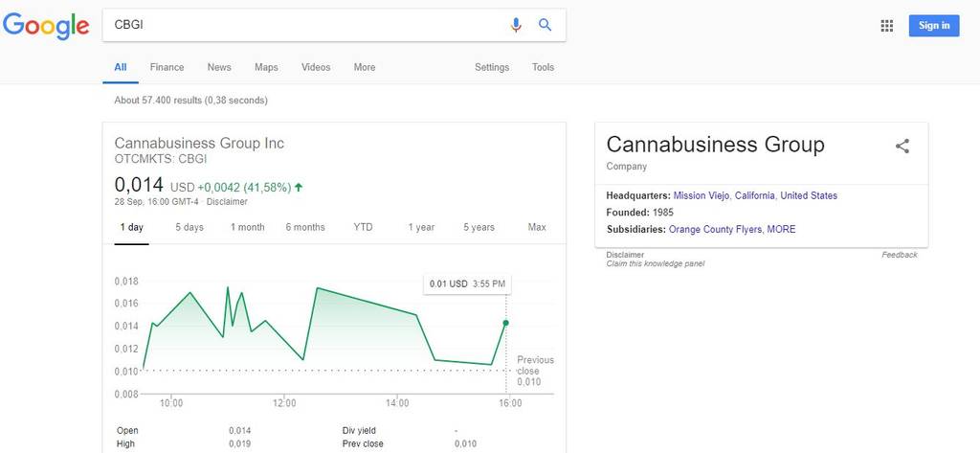
Task: Switch to the Finance tab
Action: tap(167, 67)
